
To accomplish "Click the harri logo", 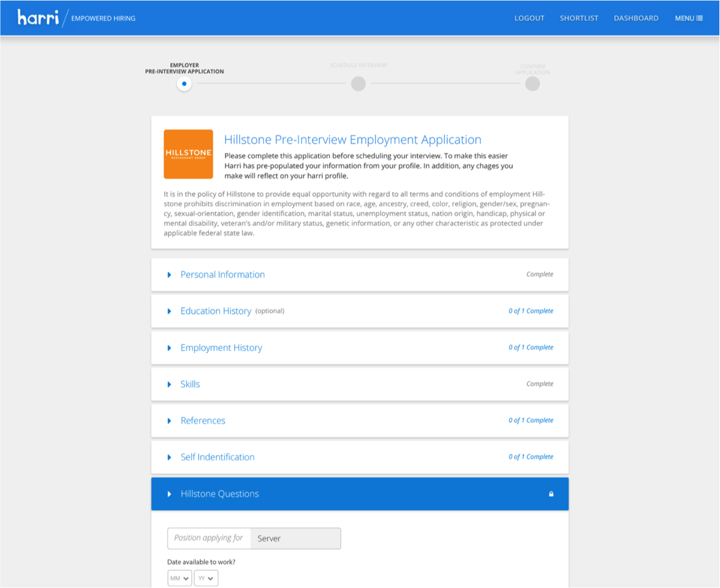I will click(x=38, y=17).
